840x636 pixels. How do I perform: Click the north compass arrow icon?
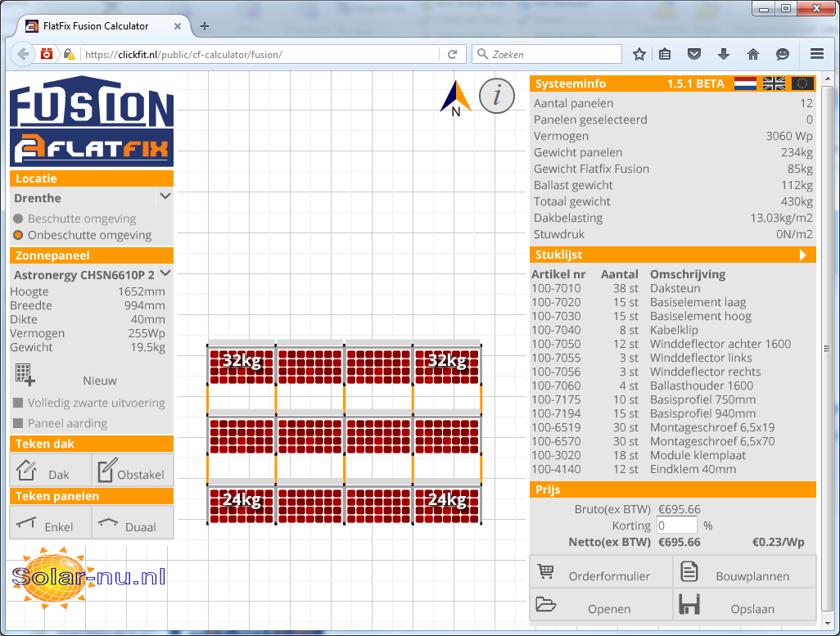pyautogui.click(x=455, y=98)
